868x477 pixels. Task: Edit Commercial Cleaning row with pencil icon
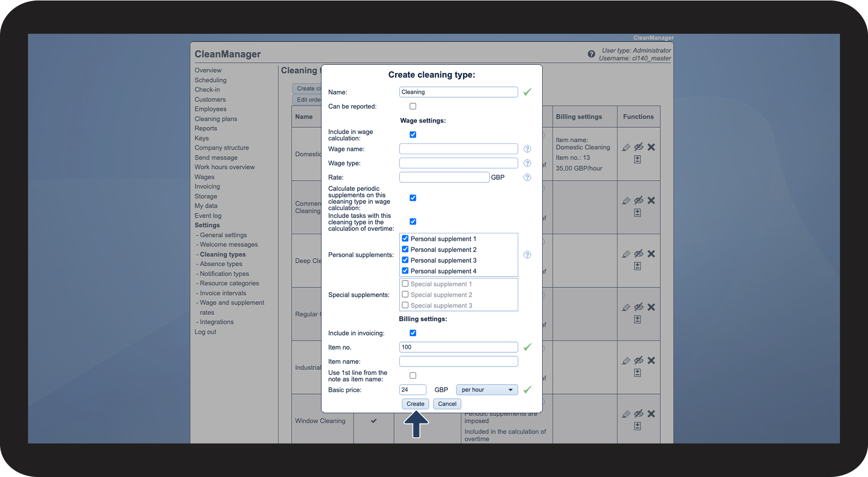(x=626, y=201)
